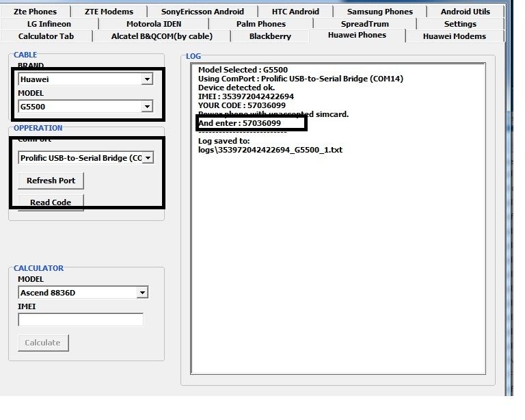Select the Huawei Modems tab
The height and width of the screenshot is (420, 525).
[x=455, y=36]
